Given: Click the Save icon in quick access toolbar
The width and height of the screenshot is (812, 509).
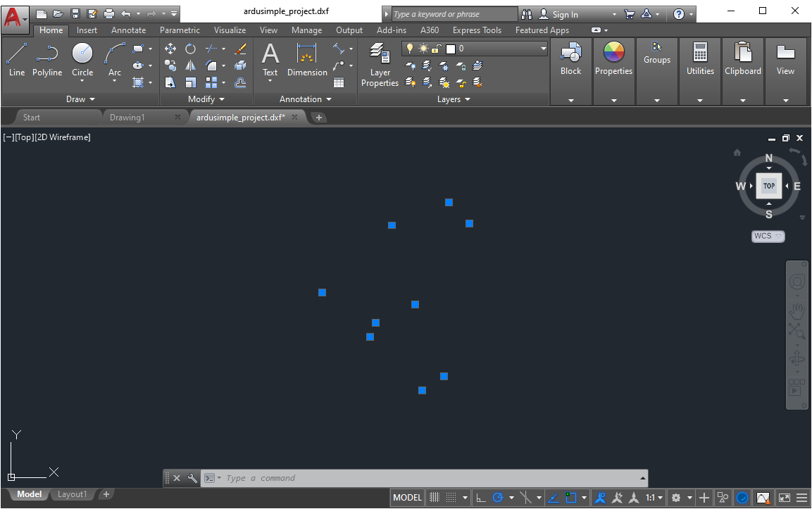Looking at the screenshot, I should click(75, 13).
